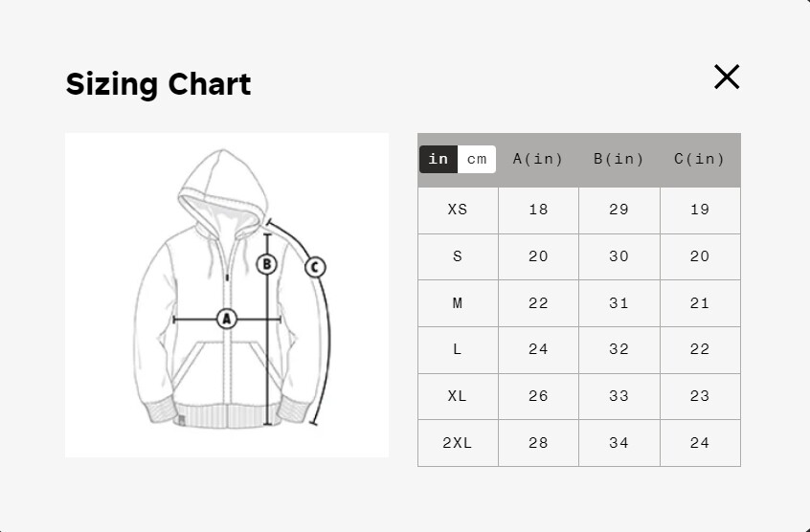Switch measurement units to cm
This screenshot has width=810, height=532.
pos(477,160)
